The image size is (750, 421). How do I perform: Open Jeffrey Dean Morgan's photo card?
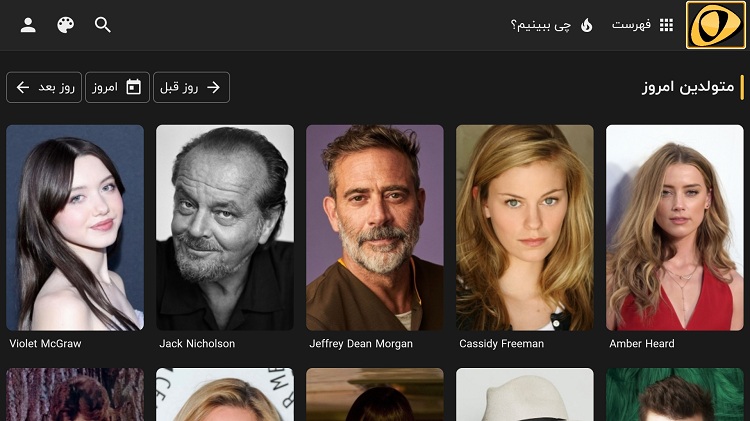(x=375, y=228)
